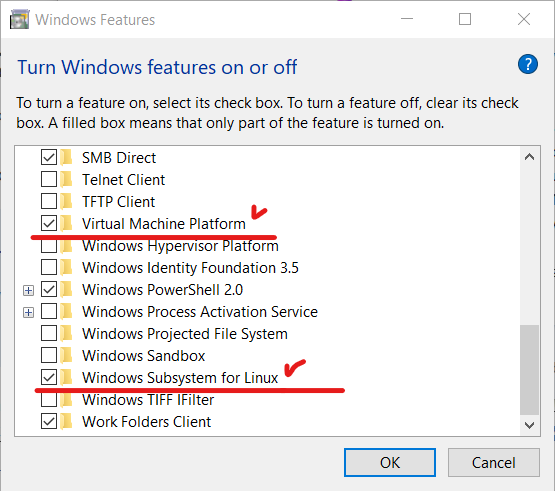Select the Work Folders Client label
The image size is (555, 491).
tap(147, 422)
